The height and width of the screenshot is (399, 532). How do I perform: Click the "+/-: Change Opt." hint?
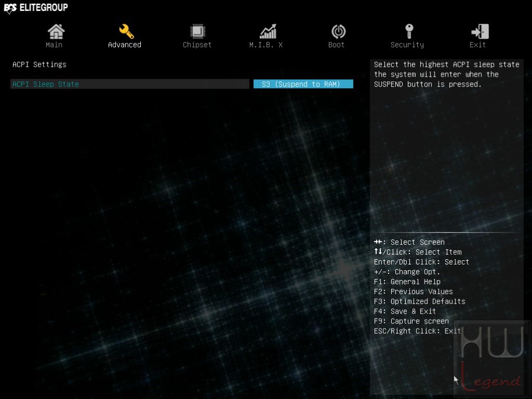click(407, 272)
